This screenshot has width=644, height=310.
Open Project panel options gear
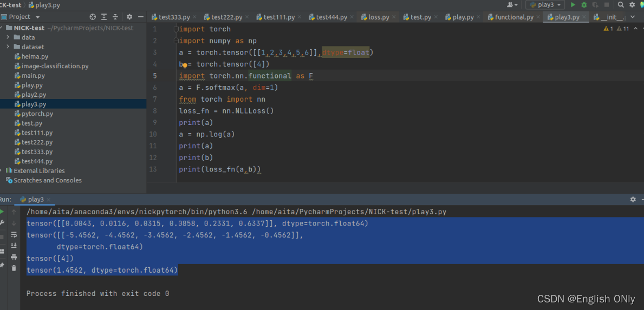(x=129, y=17)
